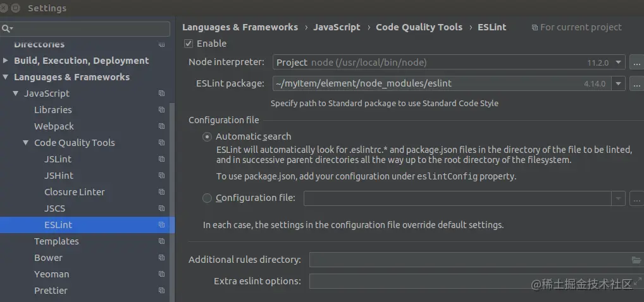Image resolution: width=644 pixels, height=302 pixels.
Task: Open the ESLint package dropdown arrow
Action: [618, 83]
